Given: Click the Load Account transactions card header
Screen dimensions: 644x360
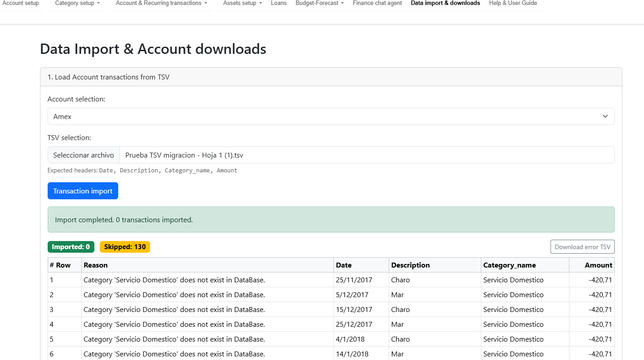Looking at the screenshot, I should [331, 77].
